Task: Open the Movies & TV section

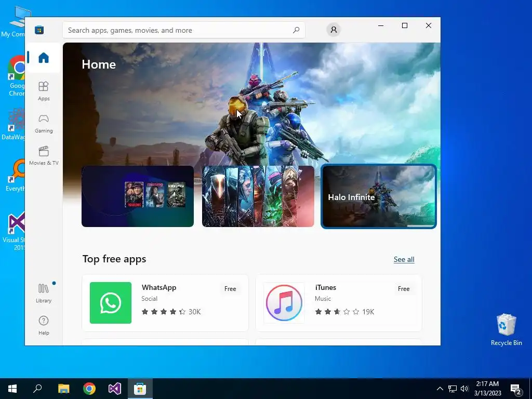Action: pos(44,156)
